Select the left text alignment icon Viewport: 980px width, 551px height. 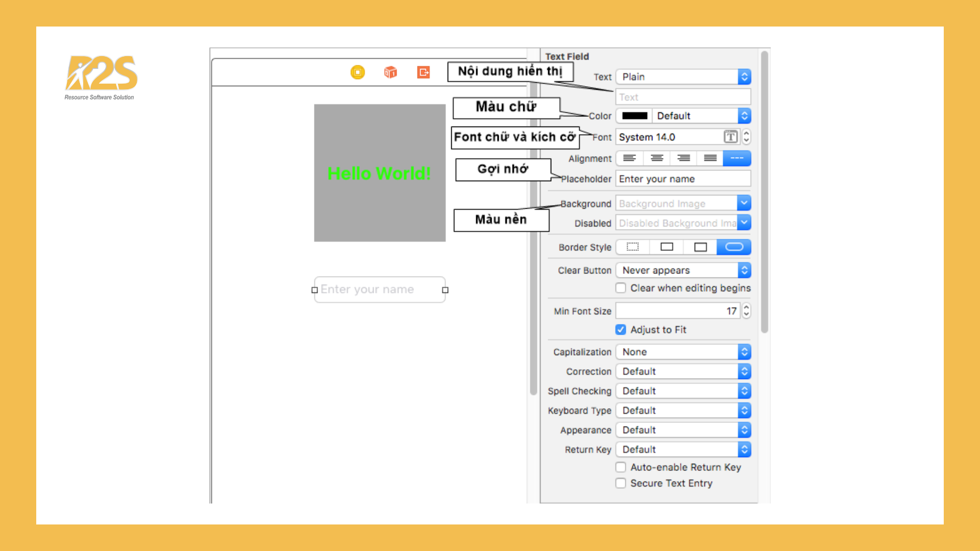coord(629,158)
